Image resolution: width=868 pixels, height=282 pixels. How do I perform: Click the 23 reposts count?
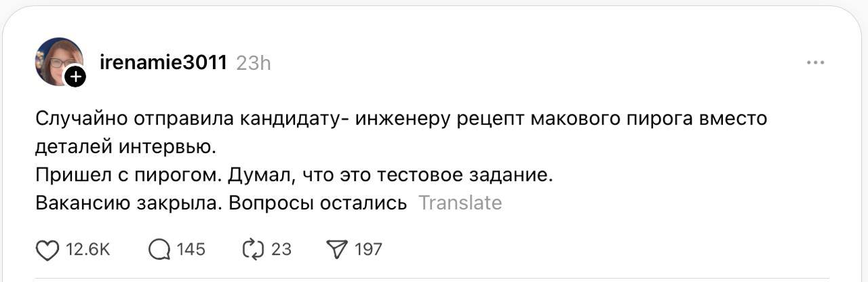pyautogui.click(x=281, y=249)
